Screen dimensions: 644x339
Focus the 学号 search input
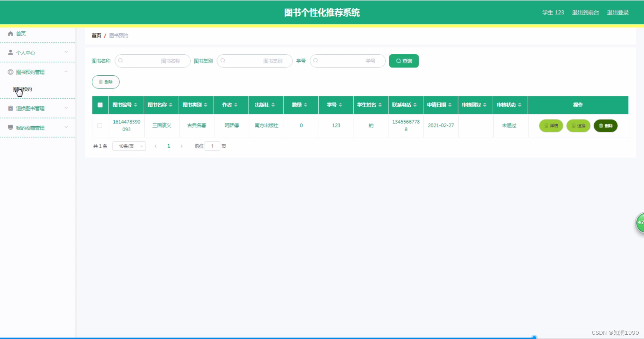click(348, 61)
